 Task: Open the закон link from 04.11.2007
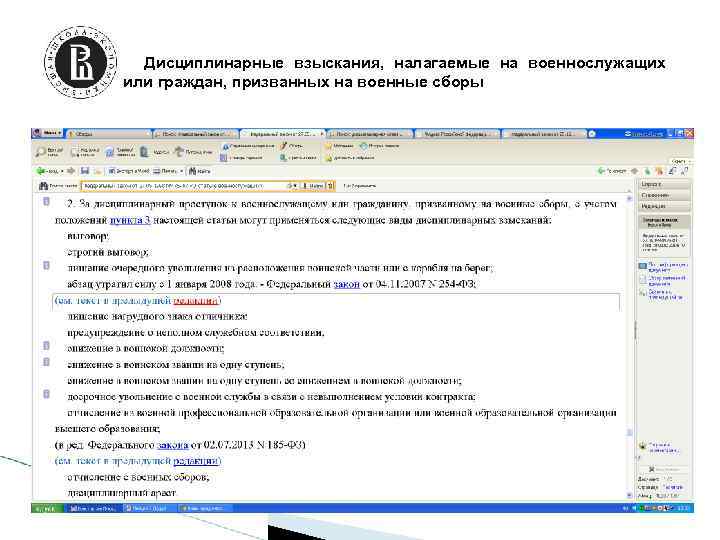click(346, 284)
